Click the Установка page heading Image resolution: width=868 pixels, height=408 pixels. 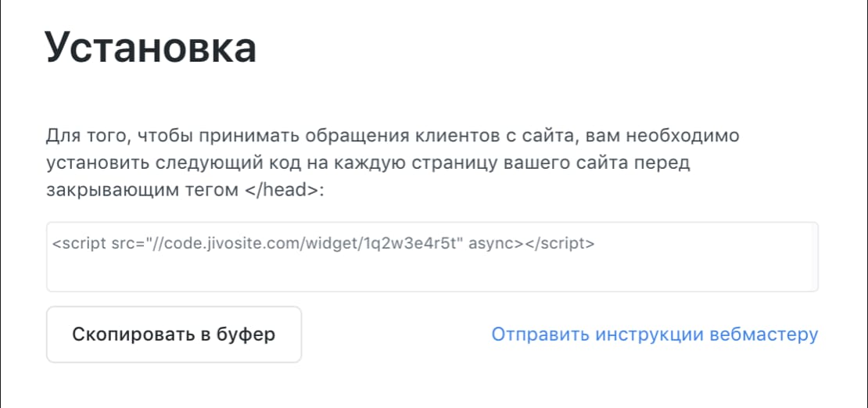(x=151, y=48)
